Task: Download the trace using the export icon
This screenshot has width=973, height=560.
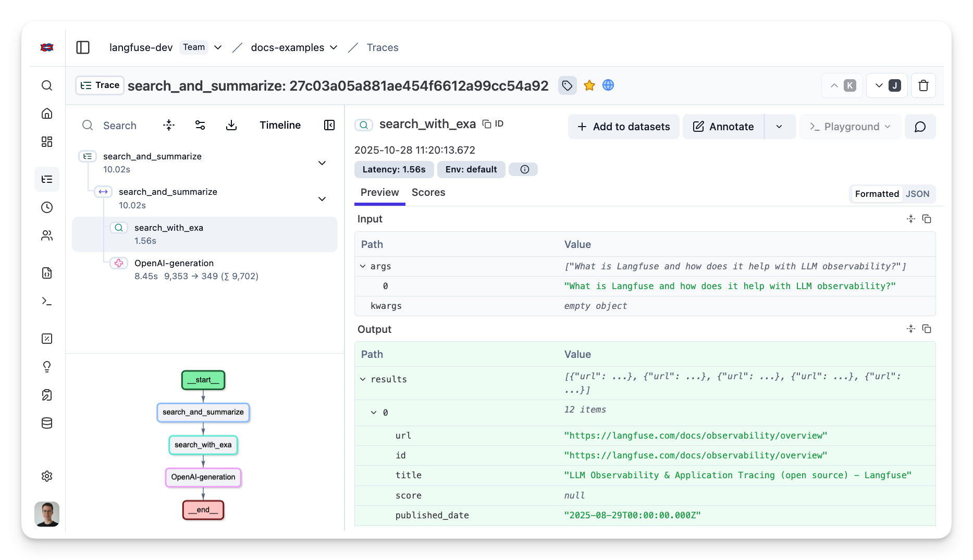Action: tap(231, 125)
